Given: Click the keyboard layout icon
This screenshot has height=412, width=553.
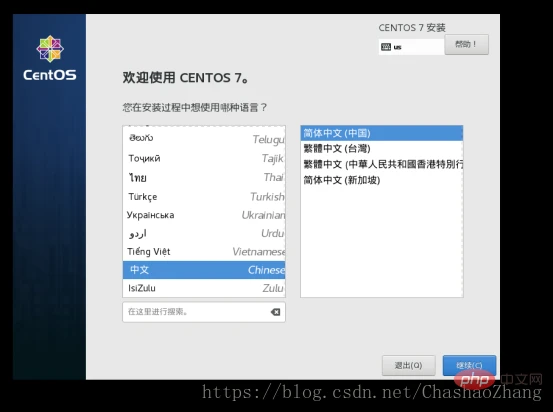Looking at the screenshot, I should (386, 47).
